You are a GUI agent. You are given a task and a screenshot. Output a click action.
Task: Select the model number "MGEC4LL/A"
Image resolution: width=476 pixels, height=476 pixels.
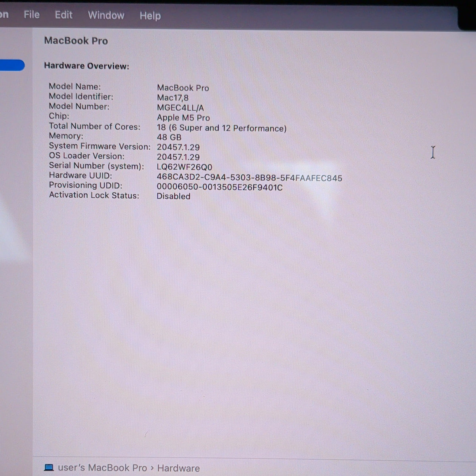(180, 107)
